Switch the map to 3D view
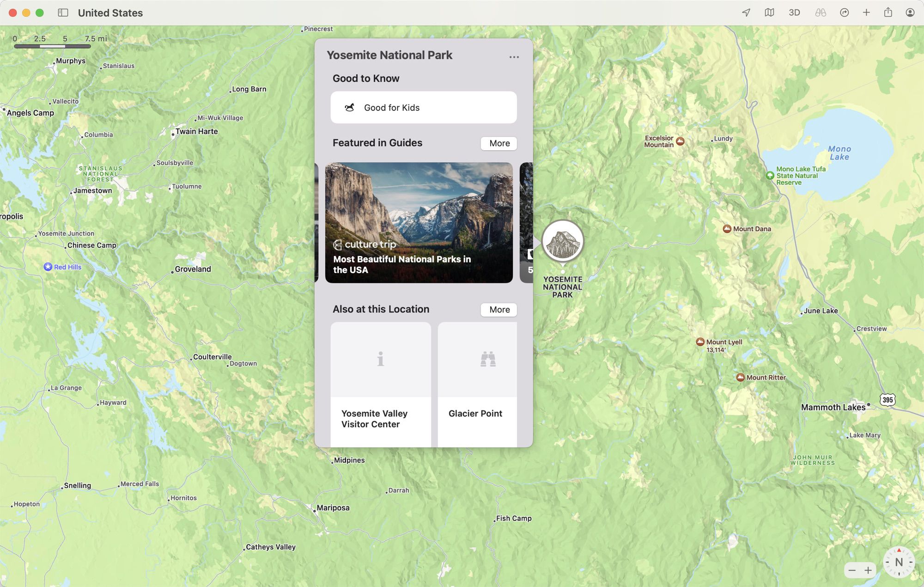The height and width of the screenshot is (587, 924). click(x=795, y=12)
